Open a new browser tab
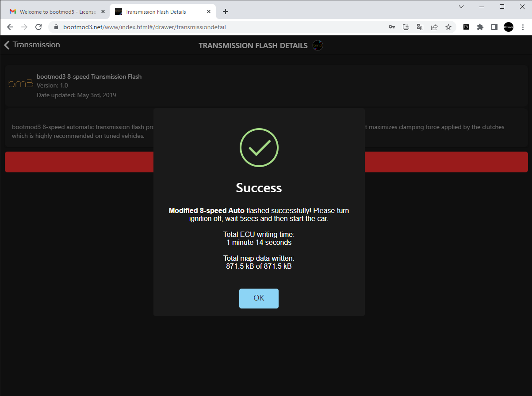This screenshot has height=396, width=532. pos(226,11)
